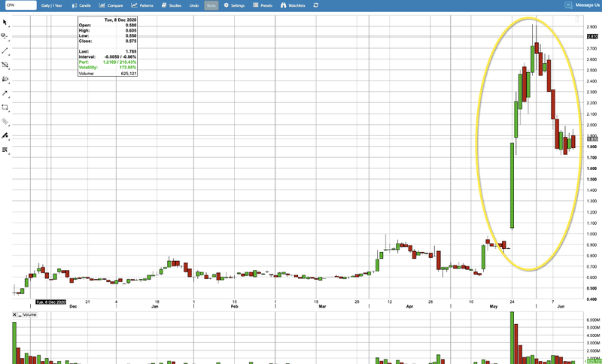This screenshot has height=364, width=602.
Task: Click the Feb month label on axis
Action: click(x=235, y=307)
